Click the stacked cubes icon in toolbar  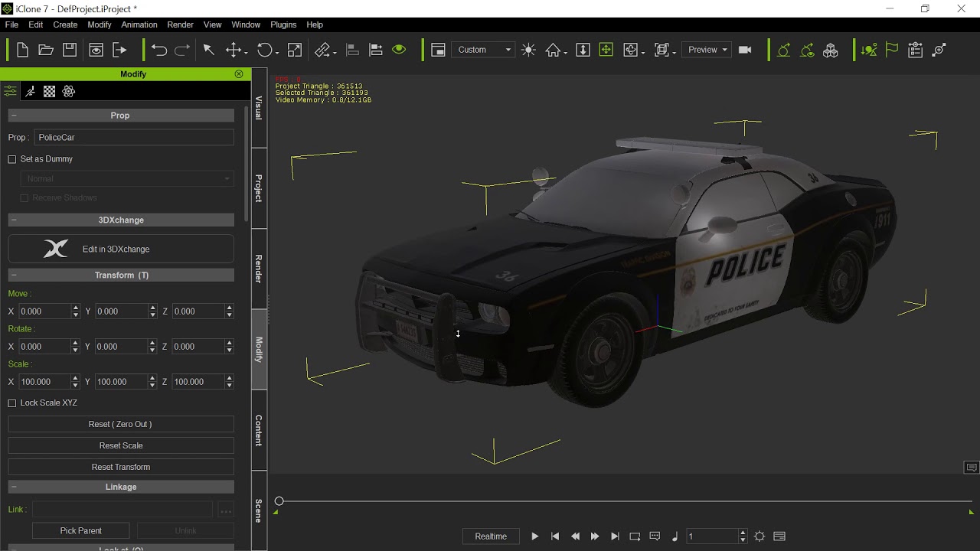click(x=831, y=50)
